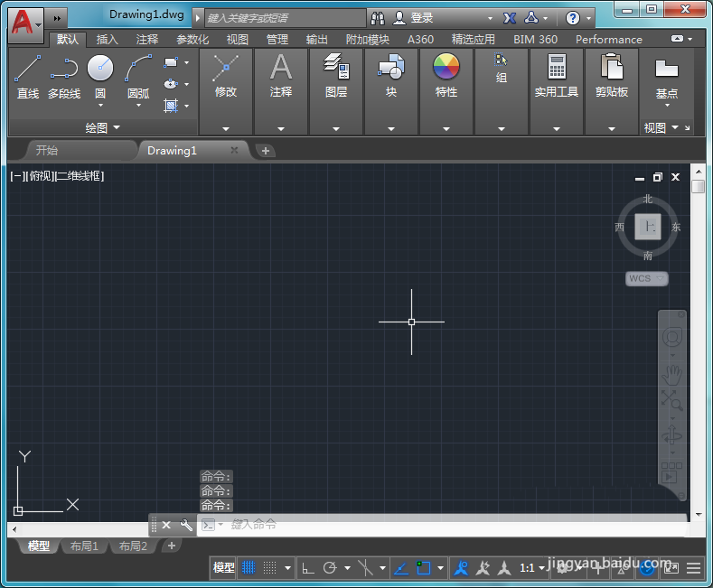Choose the Rectangle tool in the draw panel
The width and height of the screenshot is (713, 588).
coord(171,62)
